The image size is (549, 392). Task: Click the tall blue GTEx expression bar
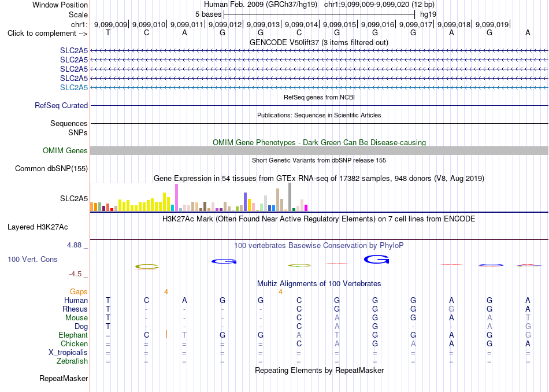tap(246, 202)
